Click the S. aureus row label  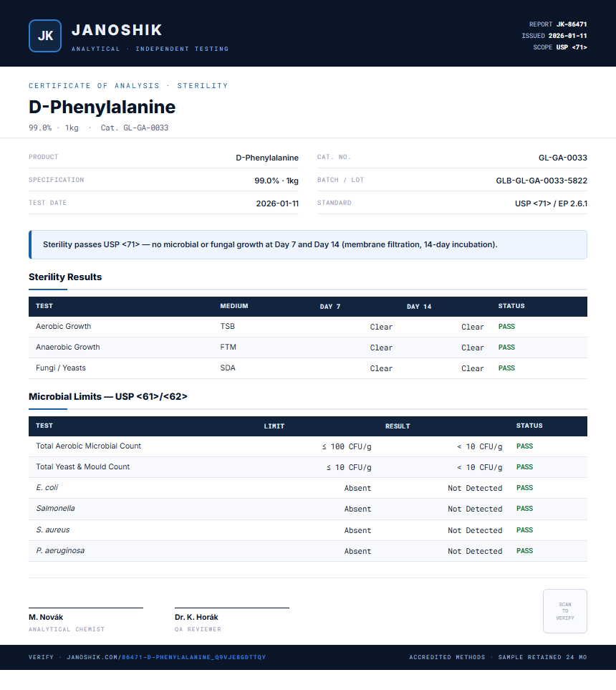pyautogui.click(x=53, y=530)
